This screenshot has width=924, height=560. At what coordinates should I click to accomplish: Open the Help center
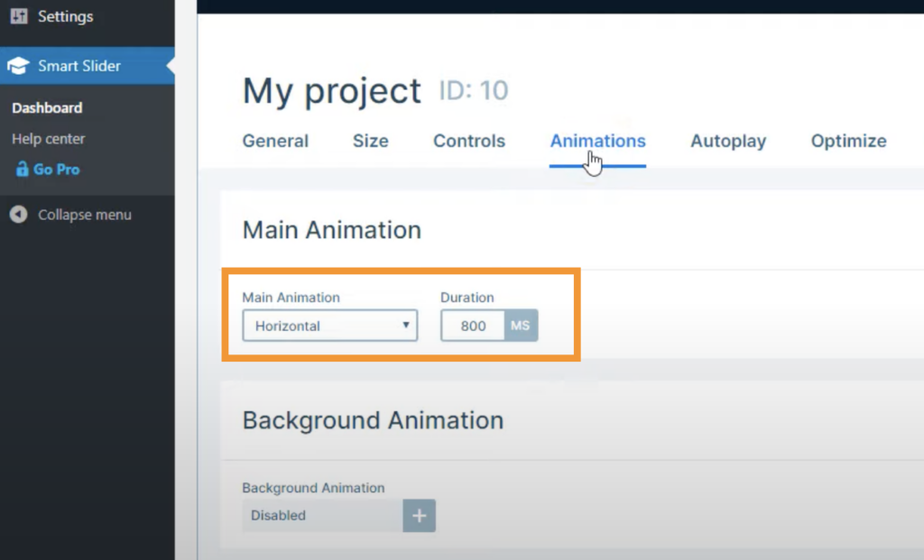point(47,139)
